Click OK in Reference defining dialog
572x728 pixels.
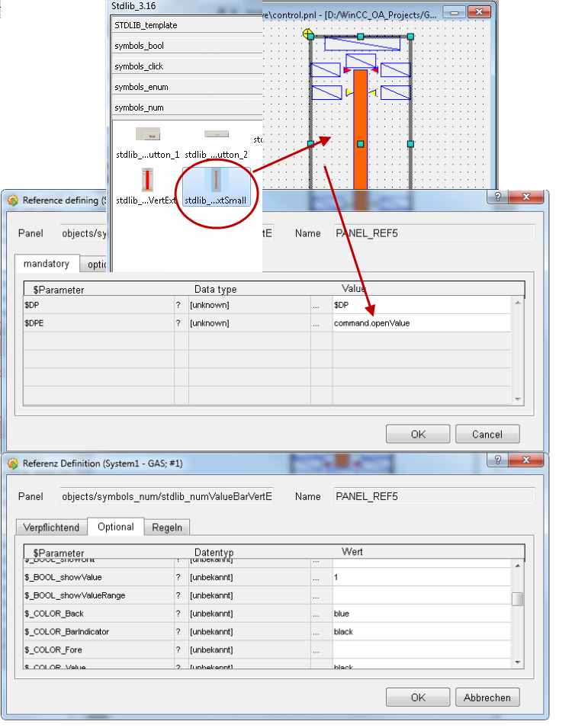pos(418,434)
